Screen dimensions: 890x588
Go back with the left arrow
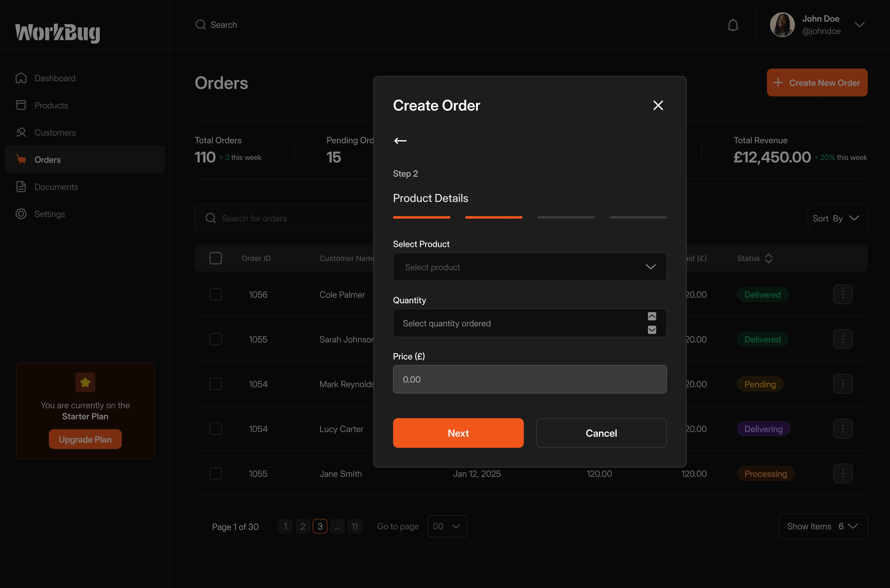pos(400,141)
